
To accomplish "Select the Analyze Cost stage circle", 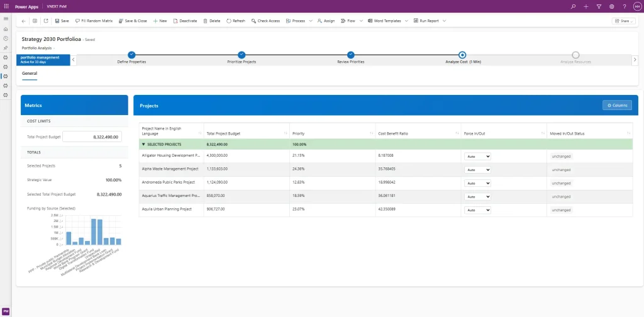I will [x=462, y=55].
